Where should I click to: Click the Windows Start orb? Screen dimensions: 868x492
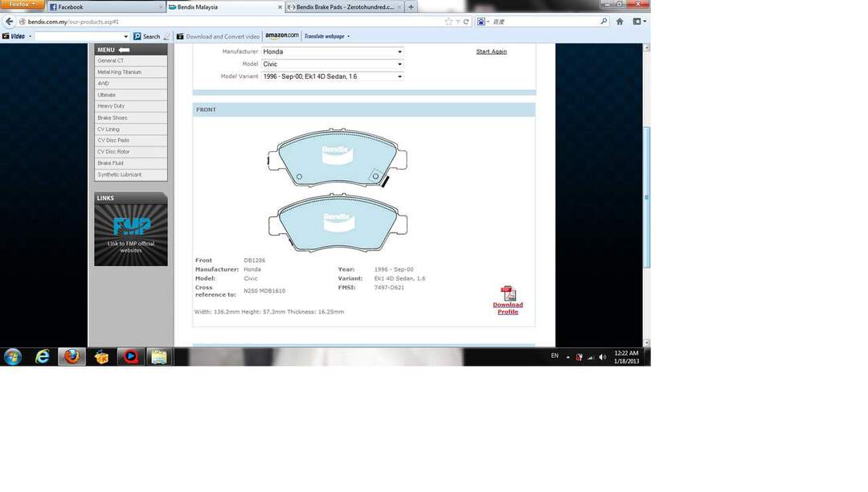point(13,357)
